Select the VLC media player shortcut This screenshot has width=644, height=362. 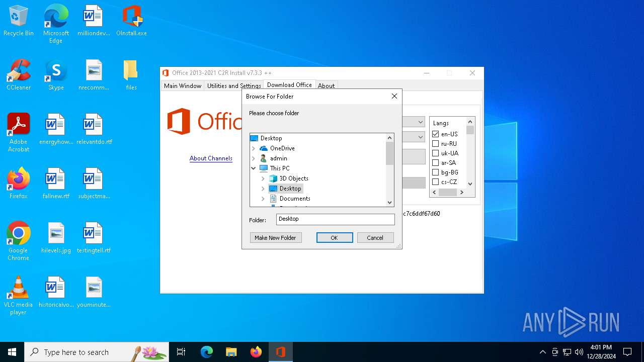pyautogui.click(x=19, y=296)
